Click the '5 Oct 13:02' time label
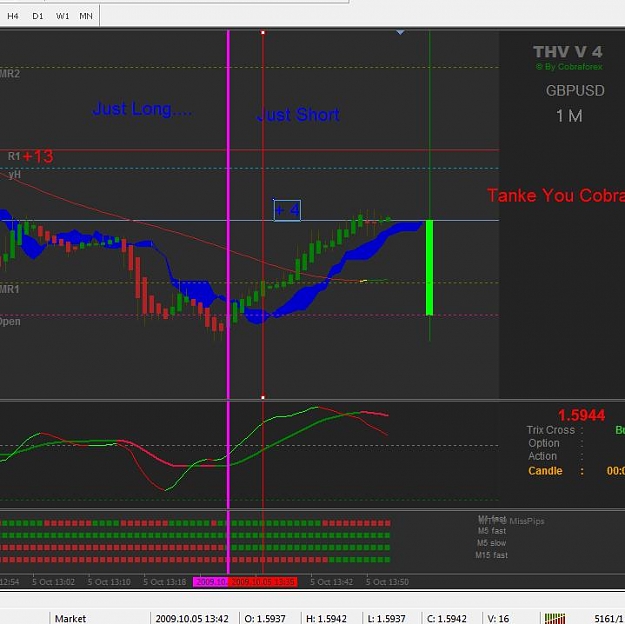 53,582
